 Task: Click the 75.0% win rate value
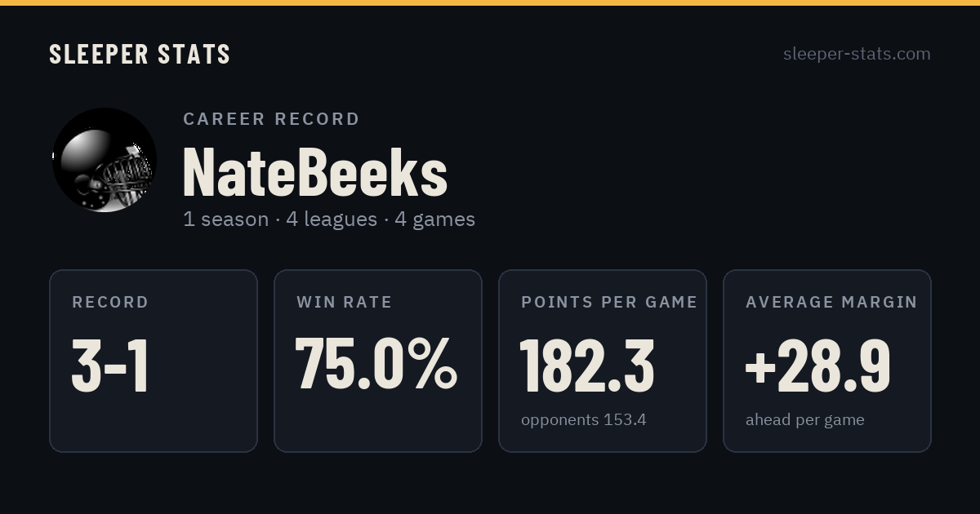click(376, 365)
